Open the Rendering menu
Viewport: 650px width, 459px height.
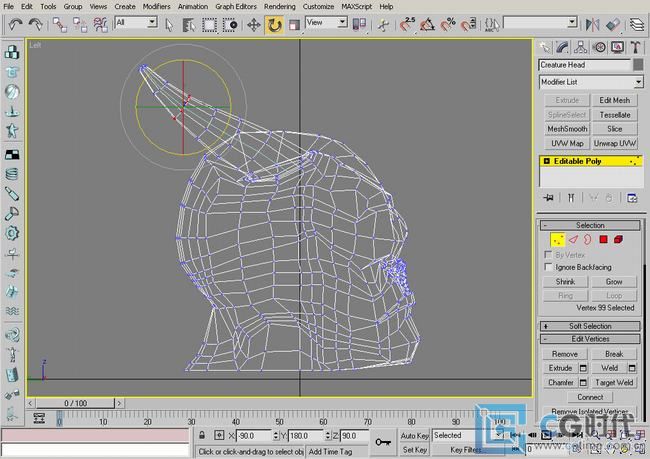(x=280, y=7)
